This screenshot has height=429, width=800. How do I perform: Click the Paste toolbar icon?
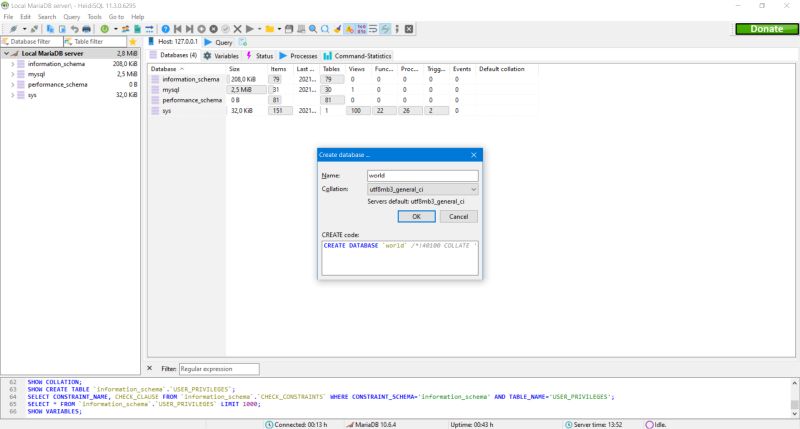click(x=62, y=29)
